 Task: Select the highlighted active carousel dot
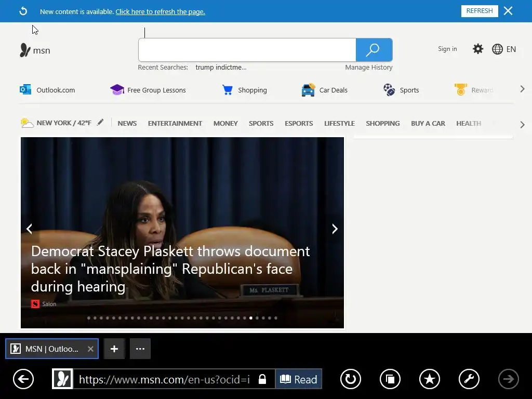(251, 318)
